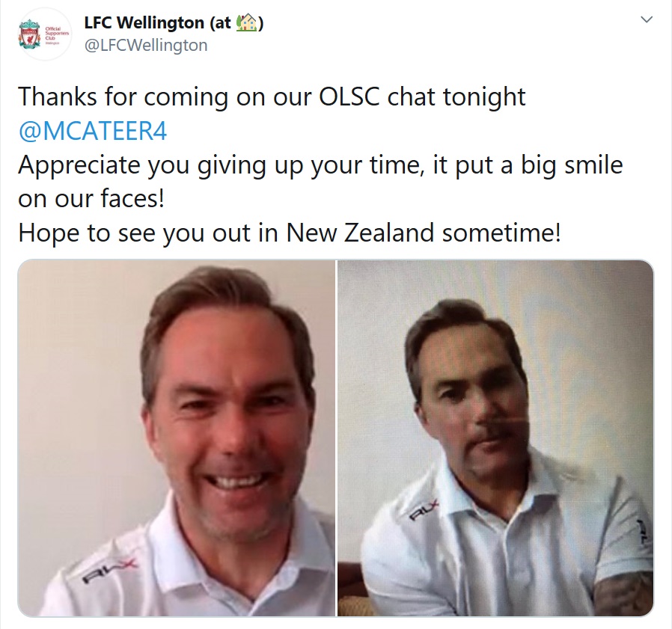The width and height of the screenshot is (672, 629).
Task: Click the house emoji in display name
Action: [x=246, y=22]
